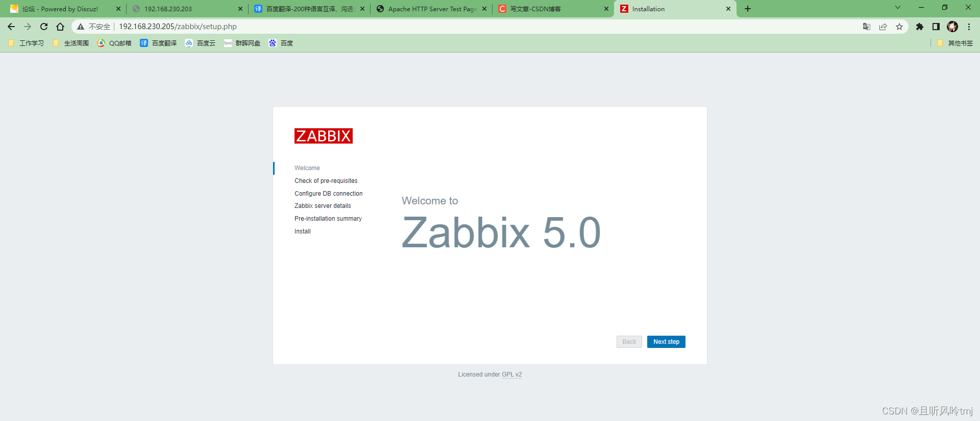Open the QQ邮箱 bookmark
This screenshot has height=421, width=980.
coord(114,43)
